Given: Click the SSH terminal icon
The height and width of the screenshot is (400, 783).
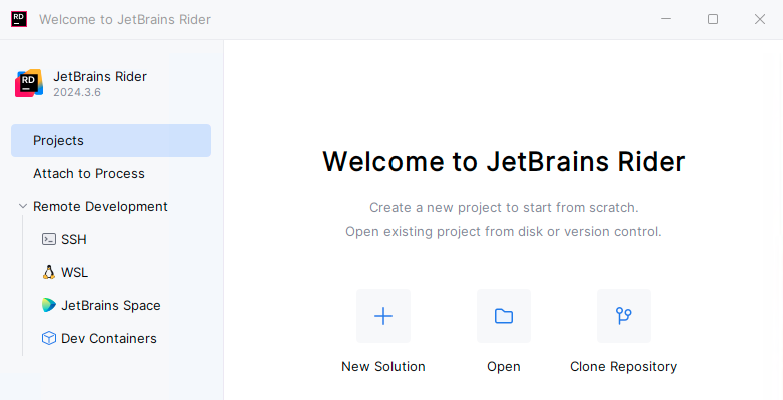Looking at the screenshot, I should pyautogui.click(x=48, y=239).
